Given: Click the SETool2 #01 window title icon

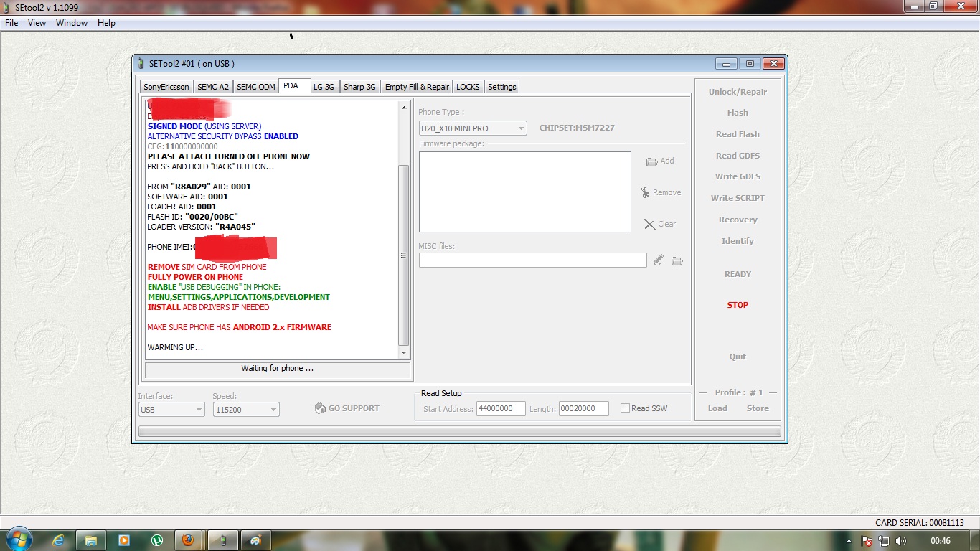Looking at the screenshot, I should tap(141, 64).
